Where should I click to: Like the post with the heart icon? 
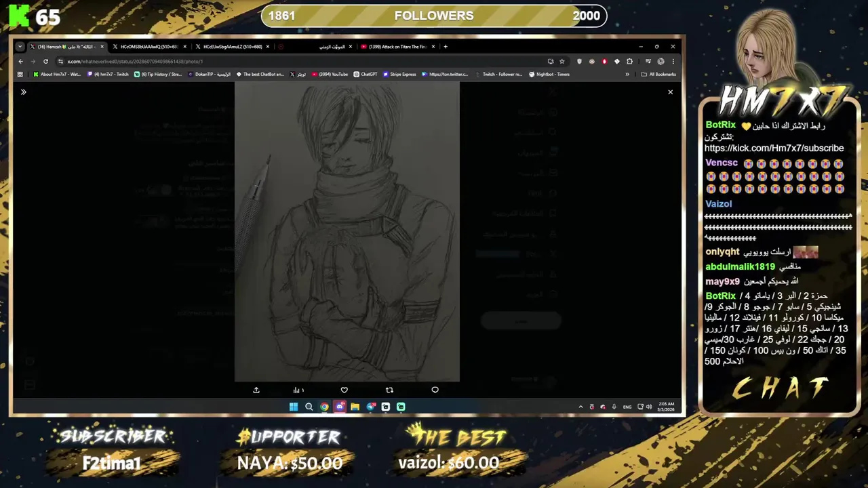point(344,390)
